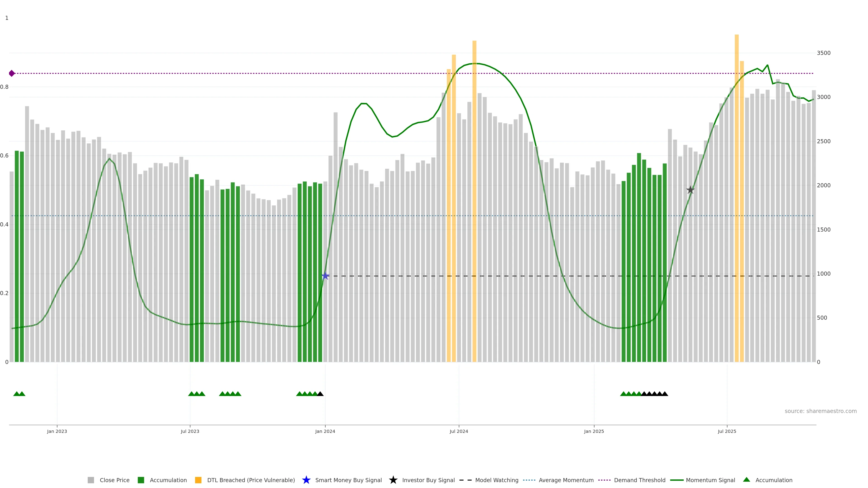
Task: Click the green Accumulation legend swatch
Action: [141, 480]
